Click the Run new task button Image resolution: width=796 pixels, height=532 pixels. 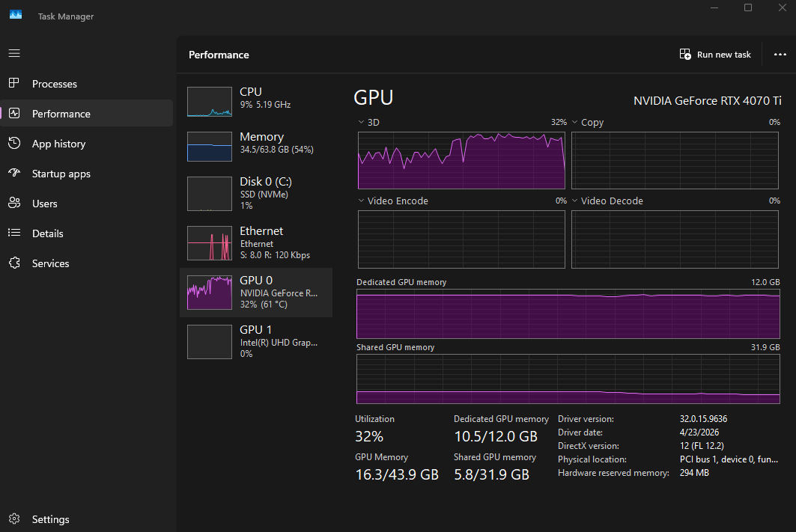715,55
